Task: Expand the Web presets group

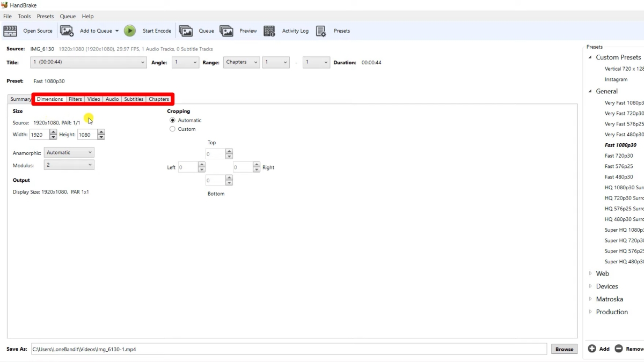Action: (590, 274)
